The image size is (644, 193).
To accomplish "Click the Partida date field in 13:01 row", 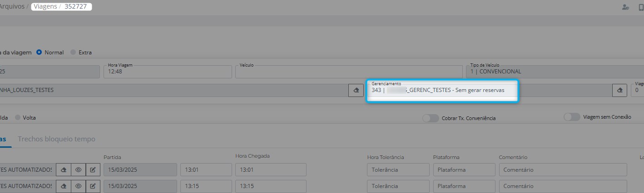I will coord(140,170).
